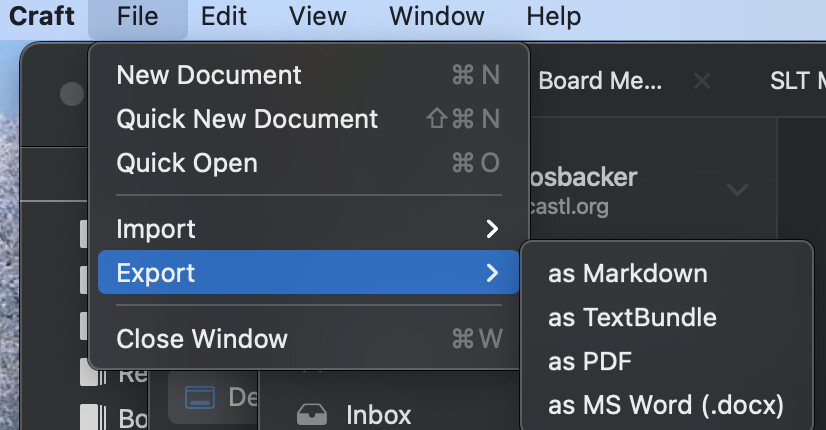Open the Window menu

(437, 17)
